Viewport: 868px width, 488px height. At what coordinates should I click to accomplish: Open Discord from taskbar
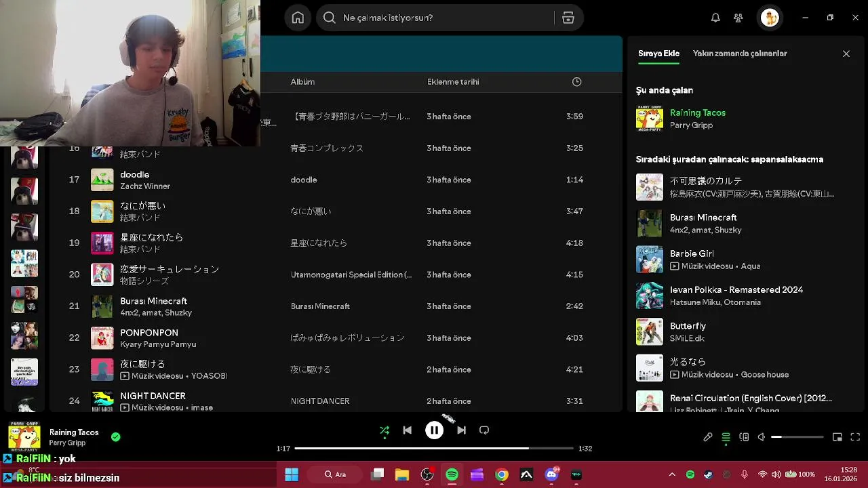(551, 474)
